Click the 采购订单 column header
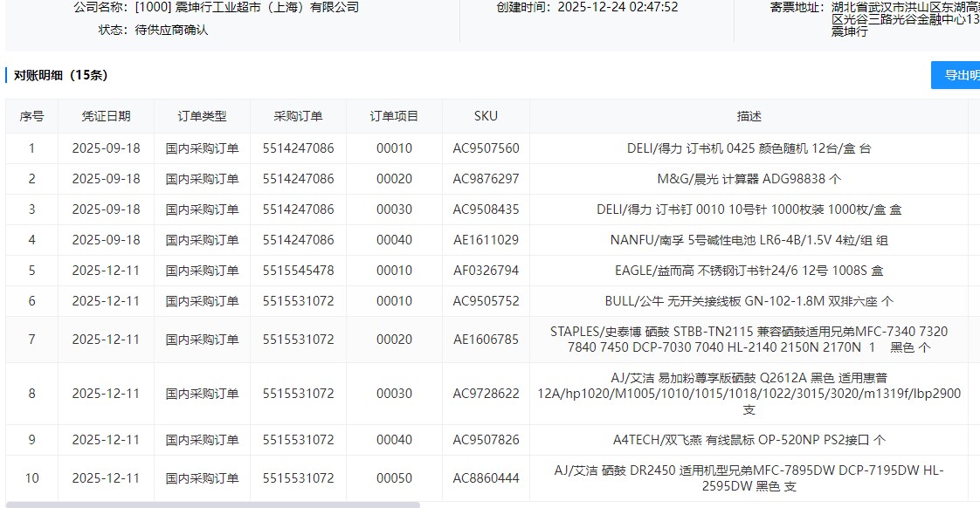 coord(298,116)
